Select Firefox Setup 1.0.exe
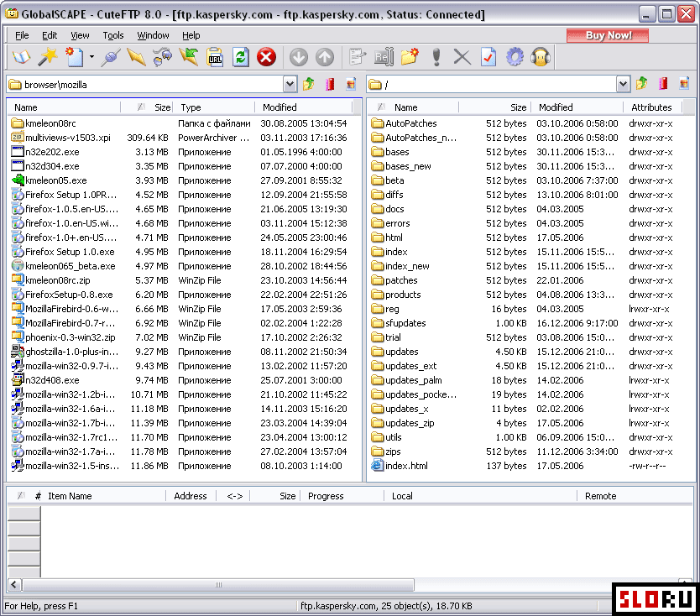This screenshot has height=616, width=700. pos(63,252)
